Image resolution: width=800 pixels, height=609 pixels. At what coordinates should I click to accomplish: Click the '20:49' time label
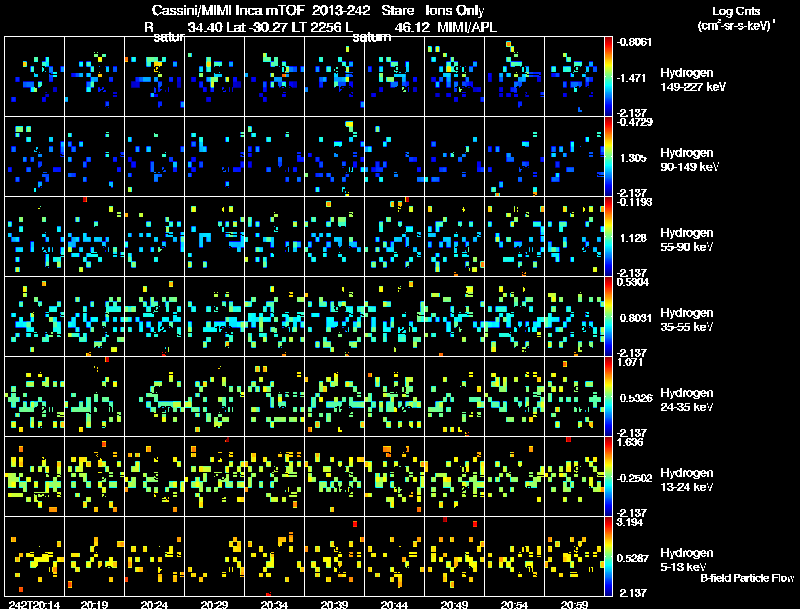tap(454, 604)
